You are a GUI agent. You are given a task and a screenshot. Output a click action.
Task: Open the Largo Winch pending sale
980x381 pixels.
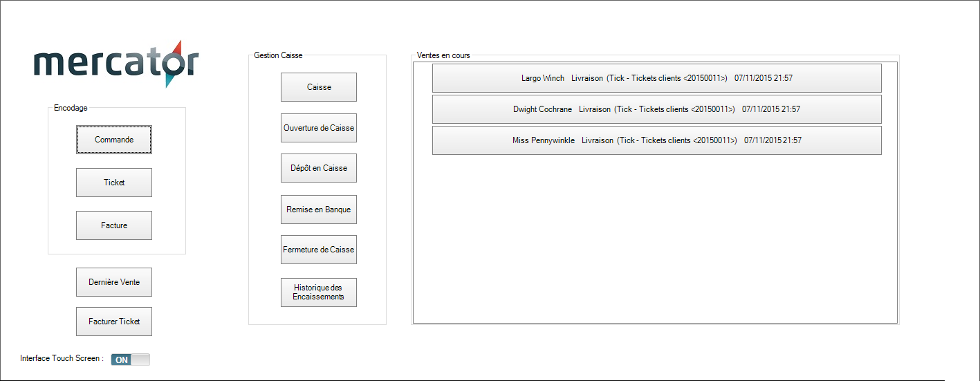pos(656,78)
